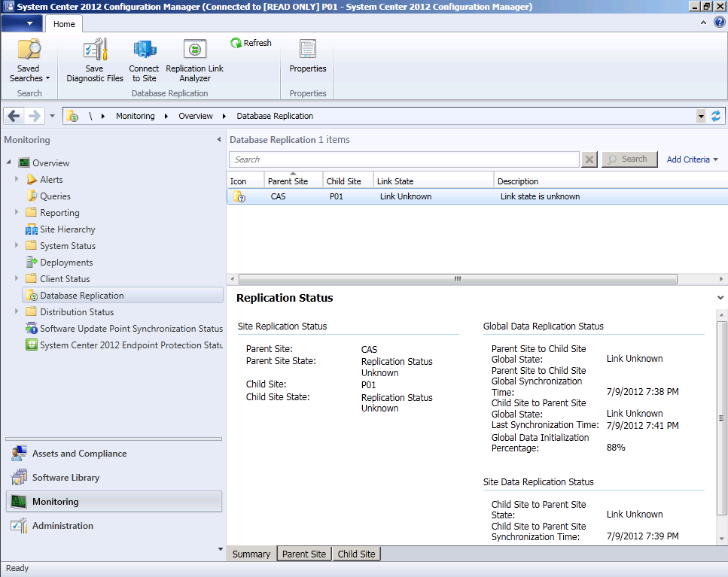Click the Monitoring breadcrumb item
This screenshot has height=577, width=728.
click(x=135, y=116)
